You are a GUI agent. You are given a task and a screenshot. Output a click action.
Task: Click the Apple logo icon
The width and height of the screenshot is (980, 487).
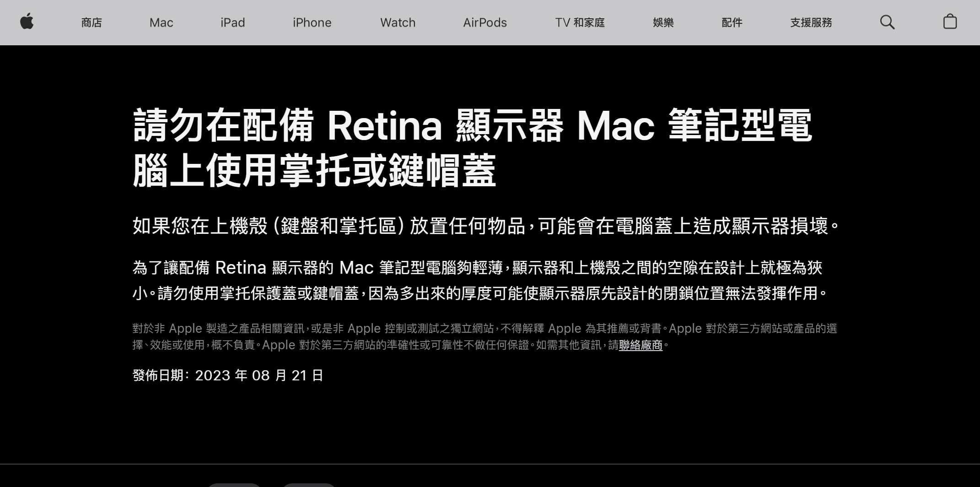click(27, 22)
